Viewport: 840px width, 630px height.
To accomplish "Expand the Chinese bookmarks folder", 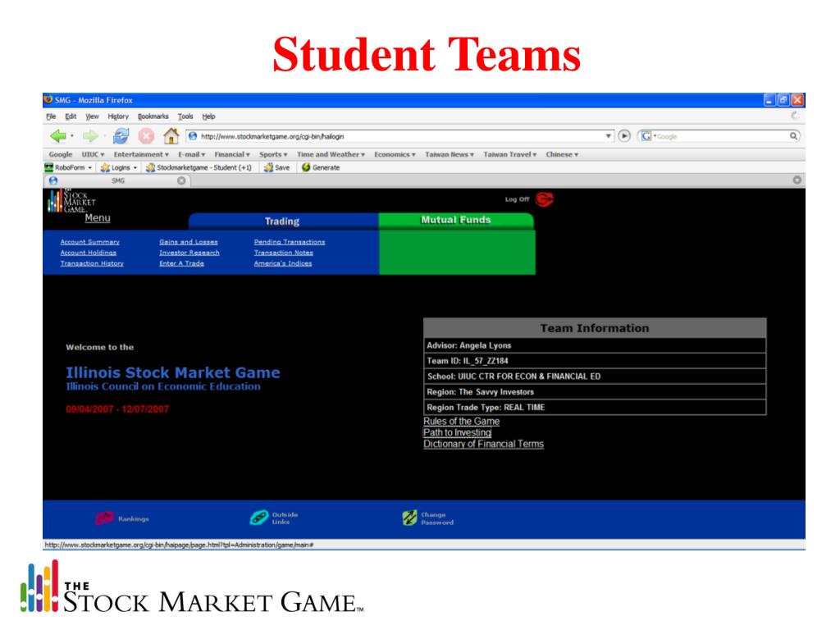I will tap(562, 154).
